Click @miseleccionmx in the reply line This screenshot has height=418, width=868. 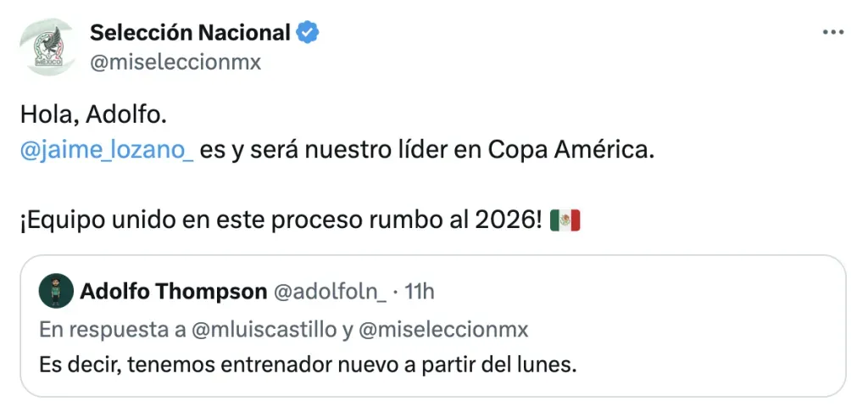pyautogui.click(x=444, y=330)
